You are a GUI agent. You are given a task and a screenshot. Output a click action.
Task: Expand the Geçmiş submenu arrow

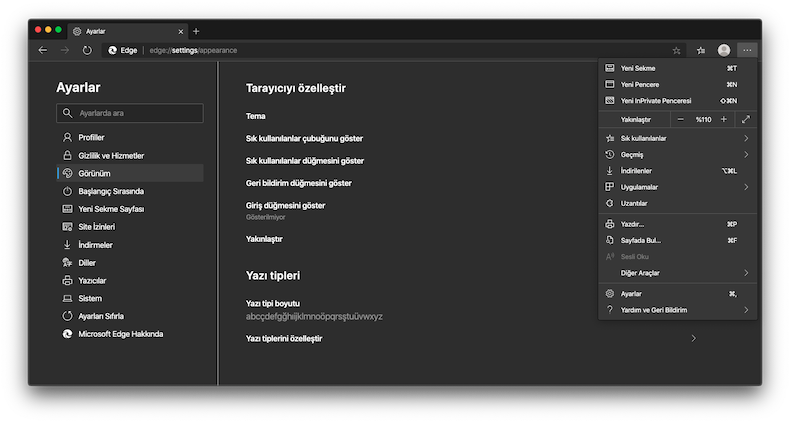coord(746,155)
